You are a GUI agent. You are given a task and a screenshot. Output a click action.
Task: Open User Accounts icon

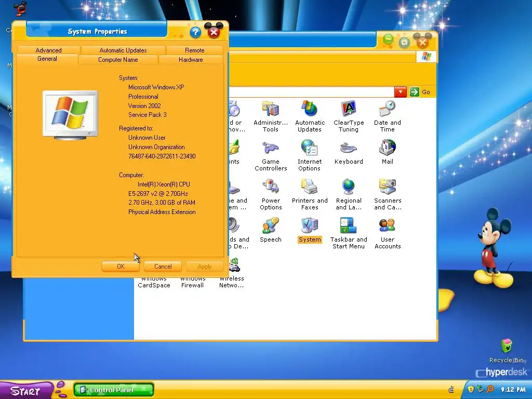[388, 233]
